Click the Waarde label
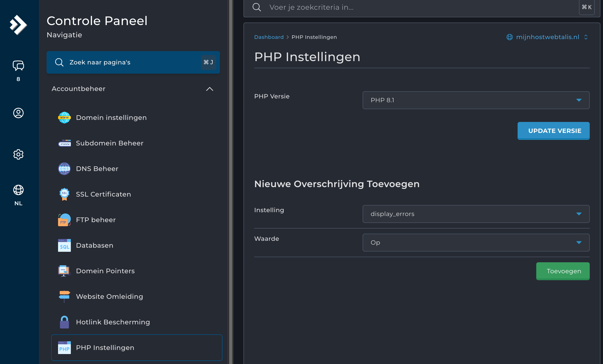This screenshot has width=603, height=364. (x=266, y=239)
